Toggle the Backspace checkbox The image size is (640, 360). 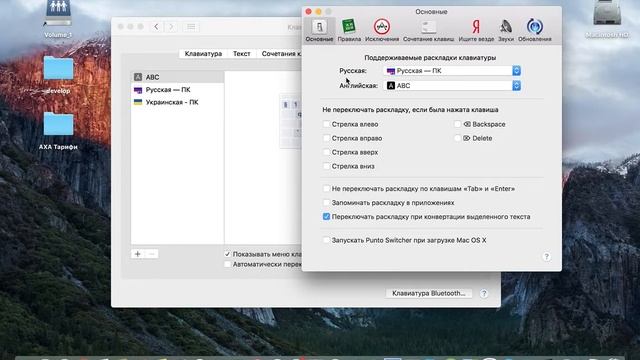tap(457, 124)
